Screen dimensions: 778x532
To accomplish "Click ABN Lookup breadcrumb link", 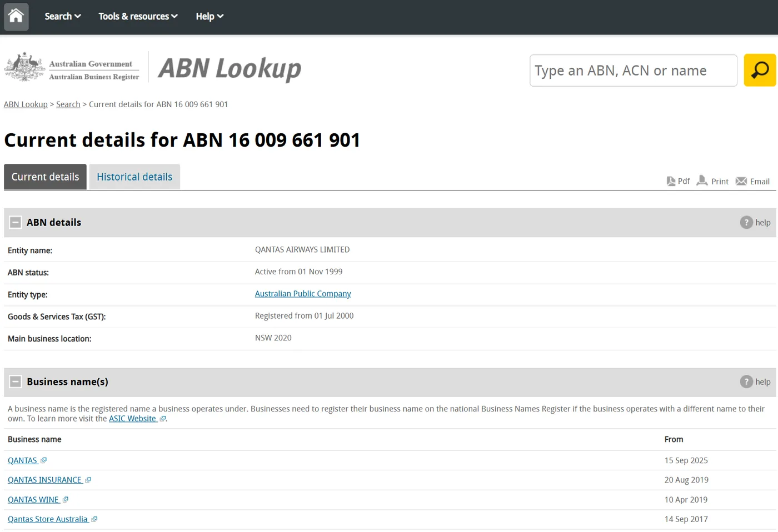I will [x=26, y=104].
